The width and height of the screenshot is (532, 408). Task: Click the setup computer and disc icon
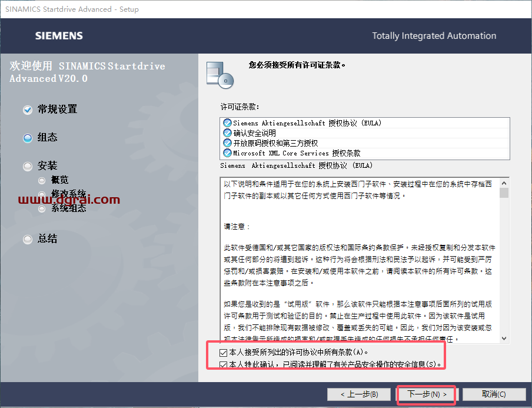pyautogui.click(x=220, y=75)
